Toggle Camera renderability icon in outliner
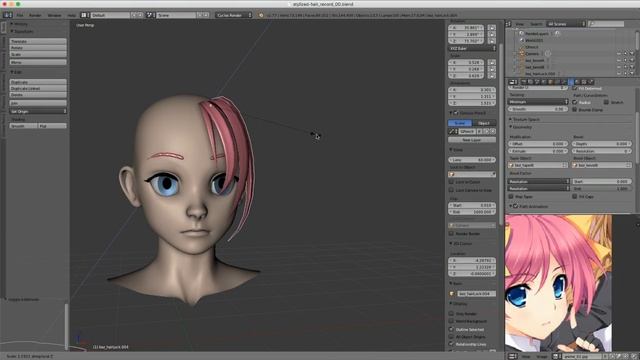Viewport: 640px width, 360px height. [632, 53]
